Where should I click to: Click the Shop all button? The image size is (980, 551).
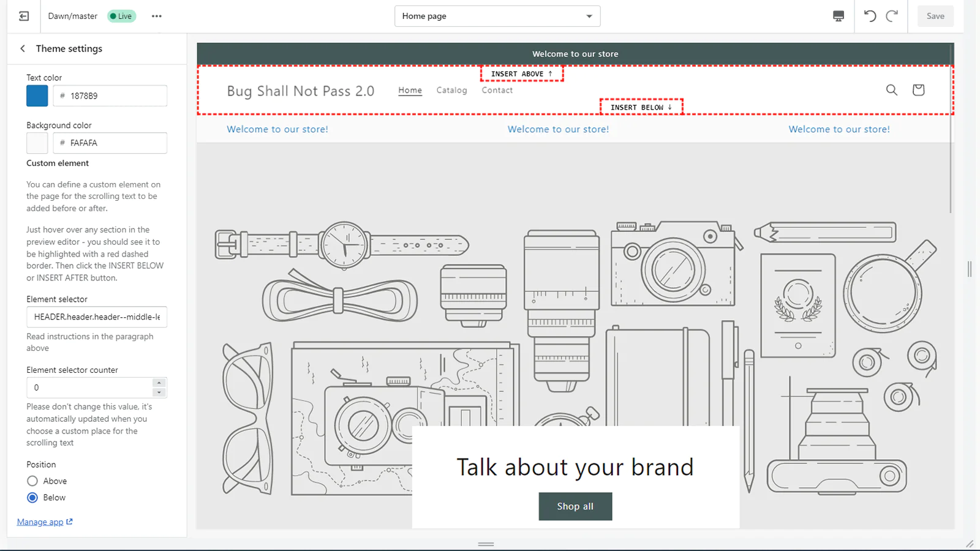[575, 506]
